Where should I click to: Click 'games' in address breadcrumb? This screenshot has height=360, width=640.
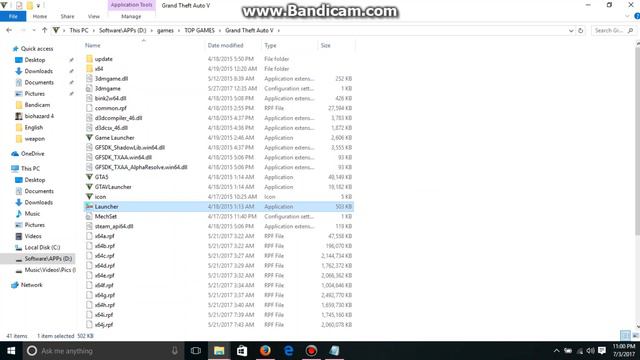pos(165,30)
